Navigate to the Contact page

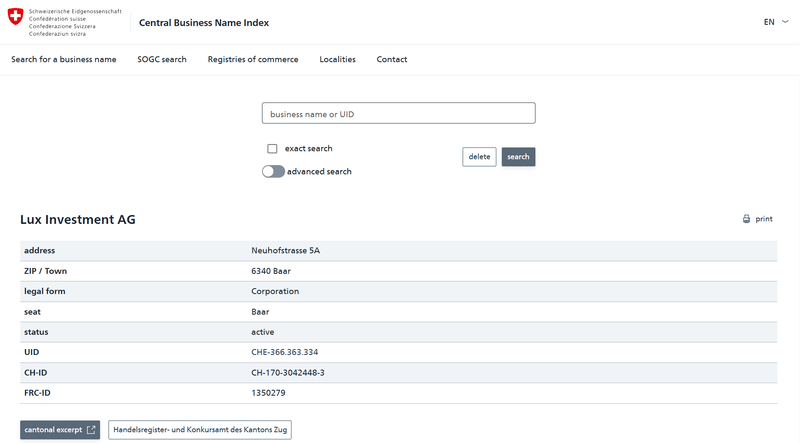392,59
